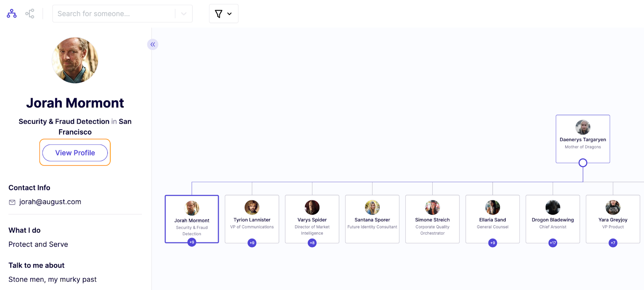The image size is (644, 290).
Task: Click Daenerys Targaryen's avatar photo
Action: click(x=583, y=127)
